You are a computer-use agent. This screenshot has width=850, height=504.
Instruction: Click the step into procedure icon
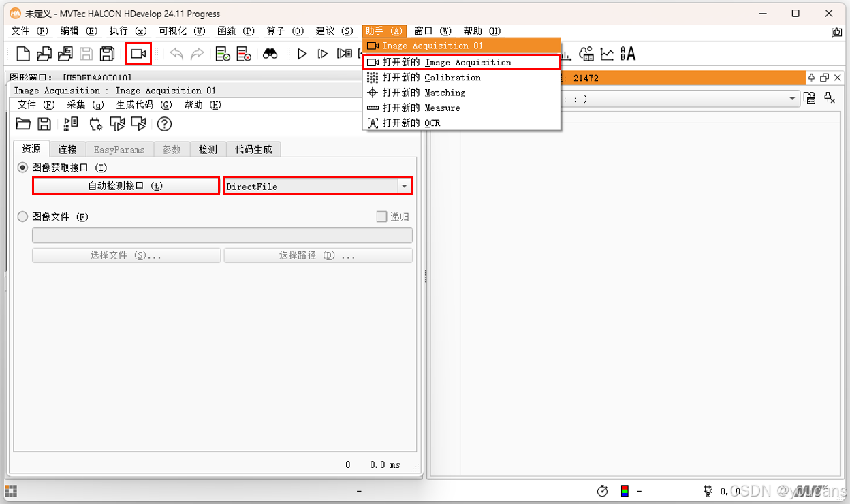(345, 54)
